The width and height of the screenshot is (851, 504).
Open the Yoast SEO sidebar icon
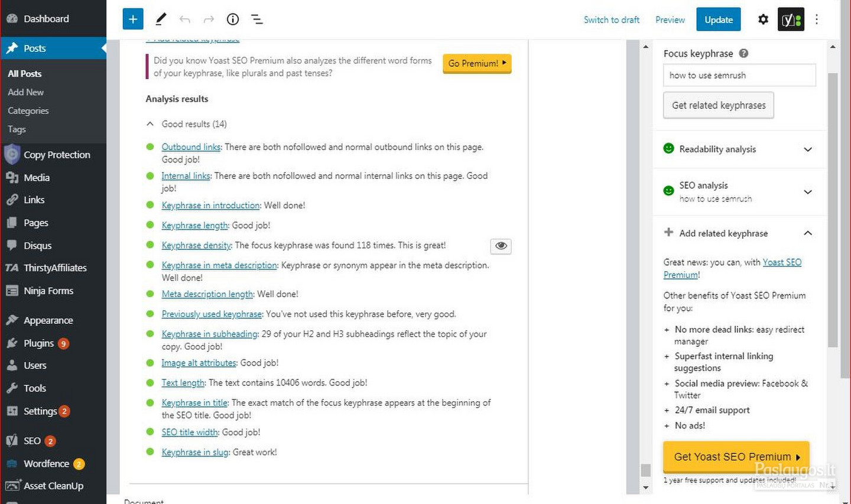pyautogui.click(x=791, y=19)
